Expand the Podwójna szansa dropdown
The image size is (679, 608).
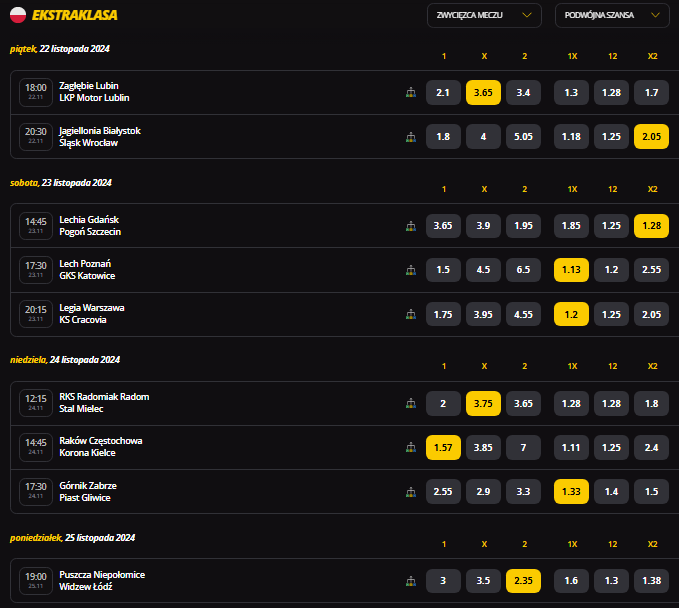[612, 15]
